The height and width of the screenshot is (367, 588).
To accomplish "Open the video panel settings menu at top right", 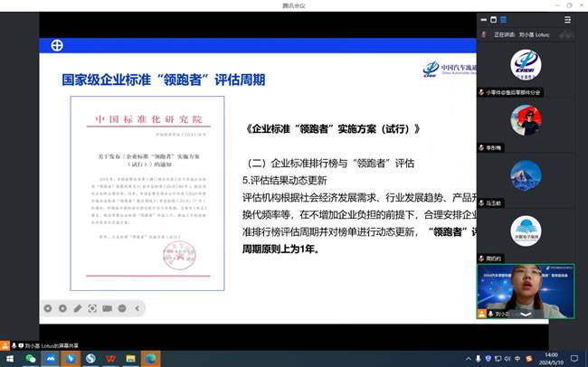I will point(568,20).
